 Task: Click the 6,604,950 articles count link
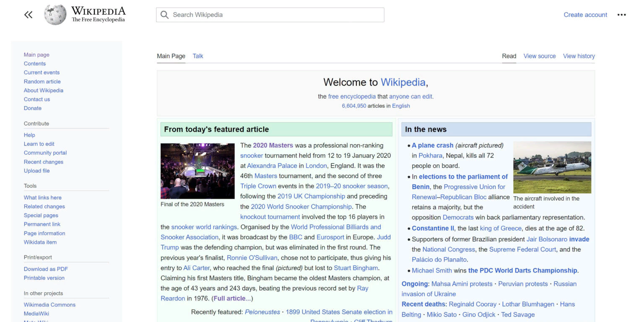coord(354,106)
